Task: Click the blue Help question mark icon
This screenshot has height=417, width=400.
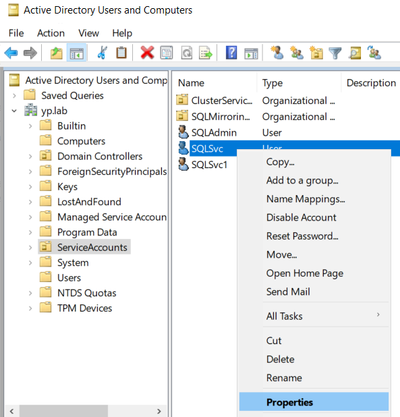Action: point(231,53)
